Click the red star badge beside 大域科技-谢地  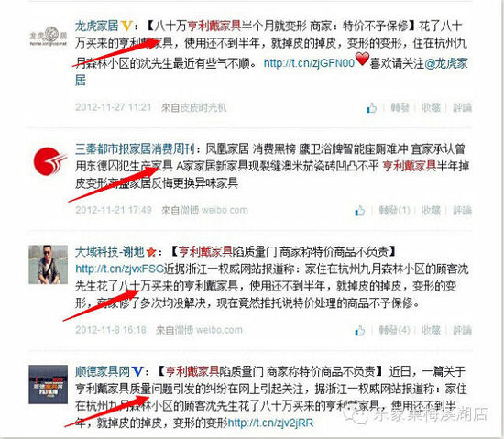(x=151, y=252)
